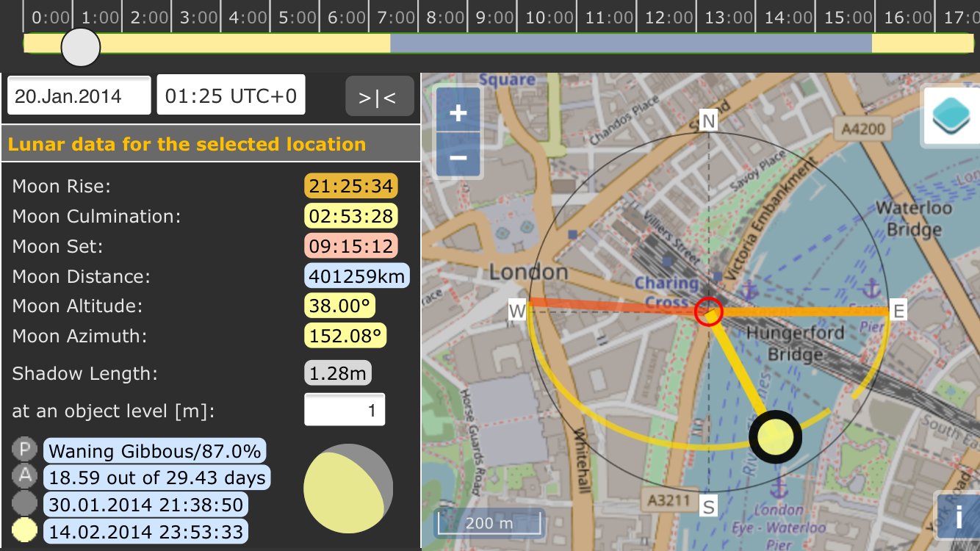Click the full moon yellow icon
Screen dimensions: 980x551
(x=25, y=530)
